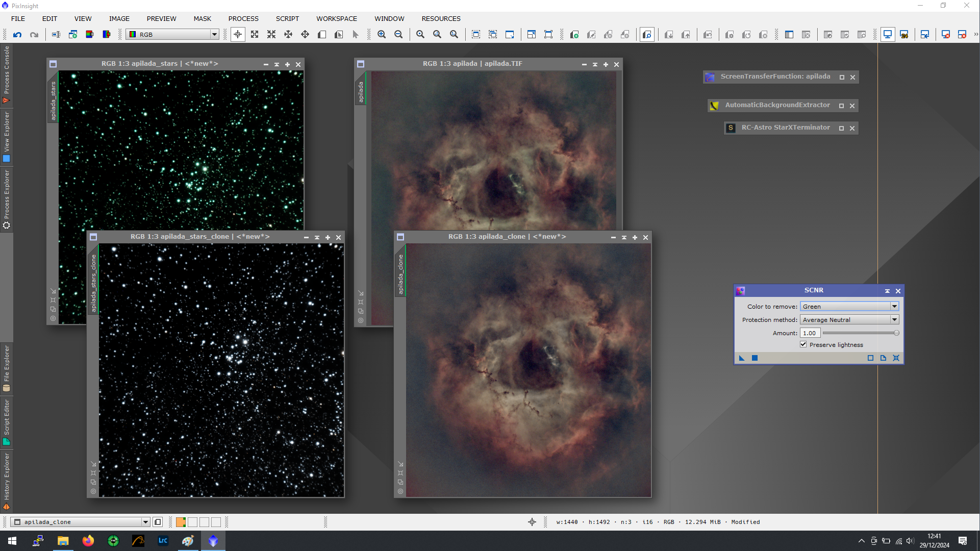Click the AutomaticBackgroundExtractor process icon
The image size is (980, 551).
click(x=714, y=106)
